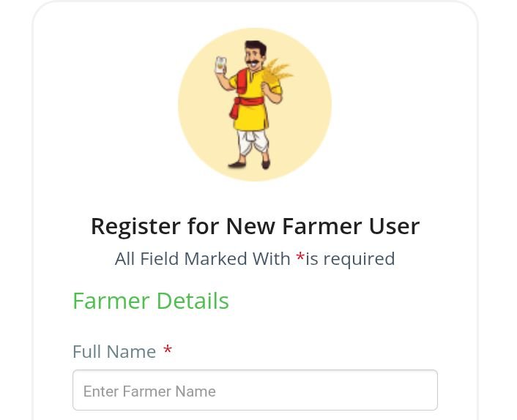Click the "All Field Marked With" text
Viewport: 517px width, 420px height.
203,259
